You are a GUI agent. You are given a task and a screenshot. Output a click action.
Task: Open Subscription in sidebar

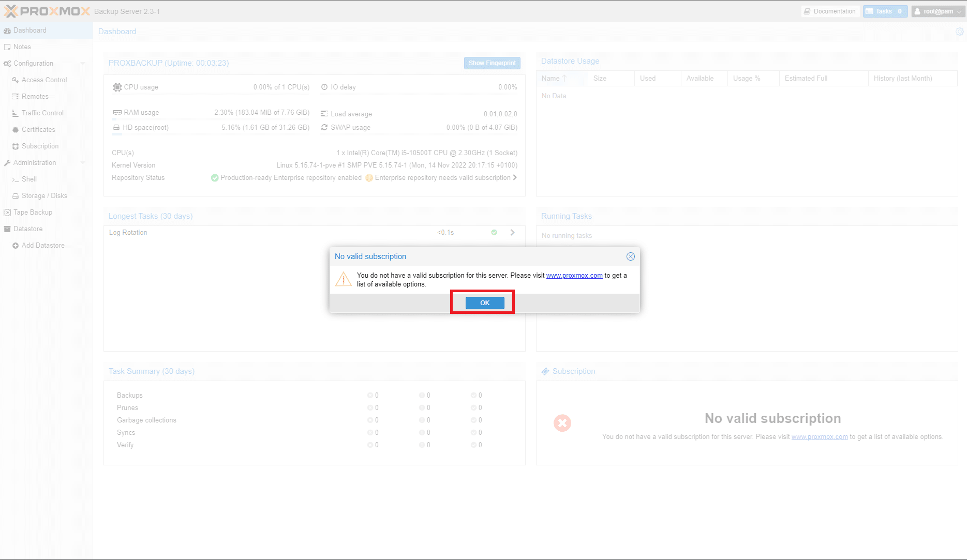tap(46, 146)
